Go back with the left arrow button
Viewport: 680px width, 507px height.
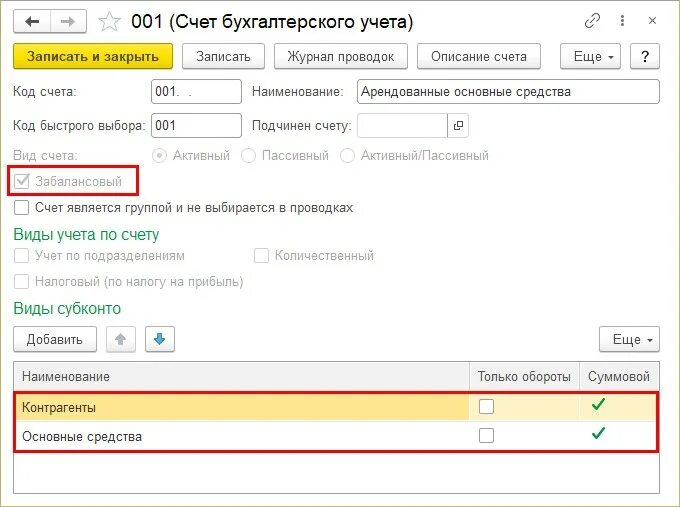(32, 21)
